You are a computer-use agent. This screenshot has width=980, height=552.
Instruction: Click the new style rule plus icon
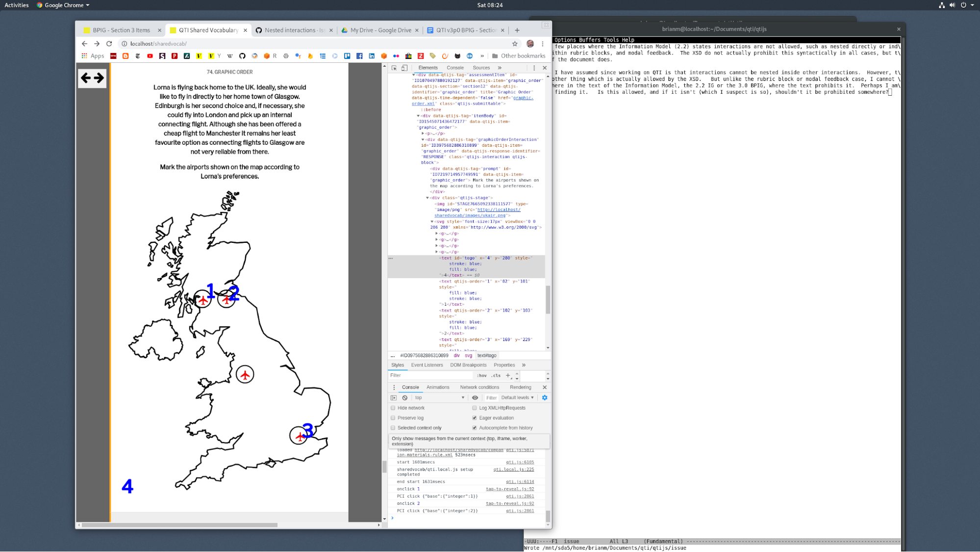[508, 375]
